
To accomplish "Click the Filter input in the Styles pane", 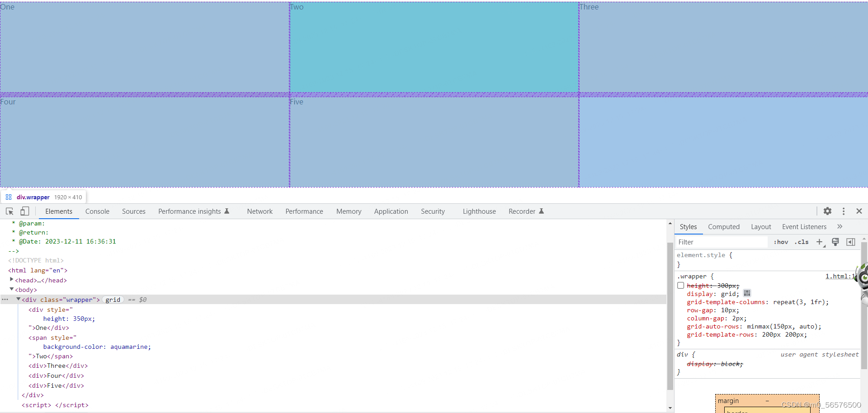I will coord(719,242).
